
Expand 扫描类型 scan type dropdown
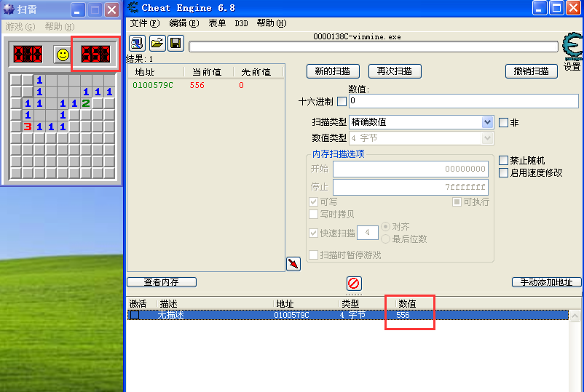coord(487,122)
